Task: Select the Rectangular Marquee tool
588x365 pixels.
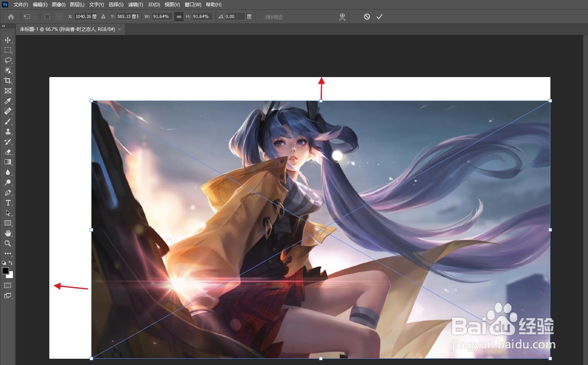Action: coord(7,50)
